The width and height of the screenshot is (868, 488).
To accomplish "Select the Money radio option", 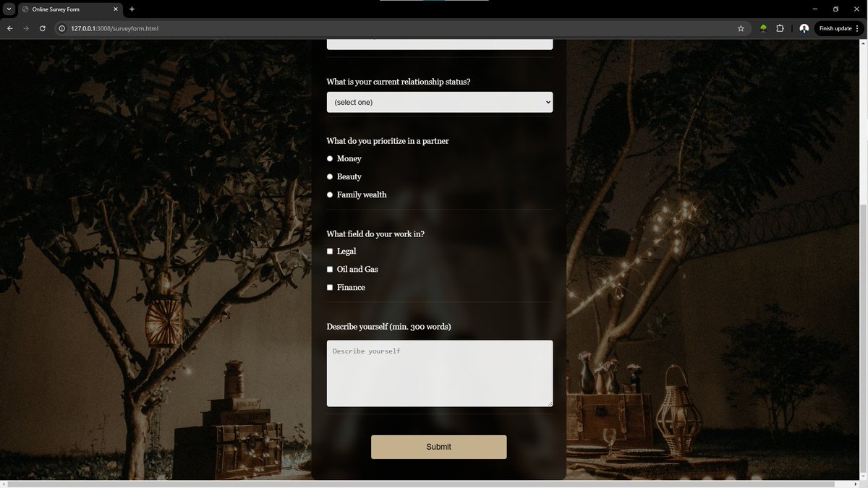I will point(330,158).
